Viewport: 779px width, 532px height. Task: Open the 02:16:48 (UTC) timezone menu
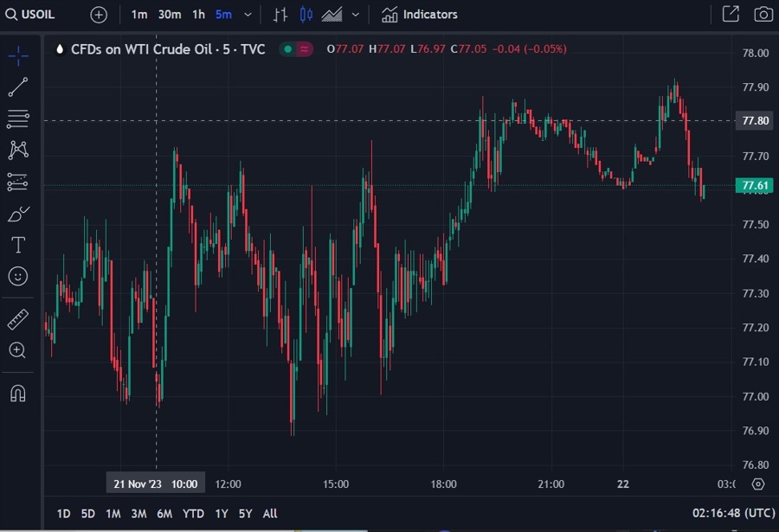733,513
